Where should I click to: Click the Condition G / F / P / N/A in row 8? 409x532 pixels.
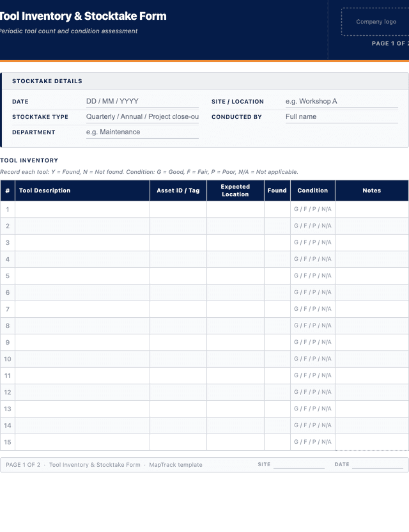313,325
